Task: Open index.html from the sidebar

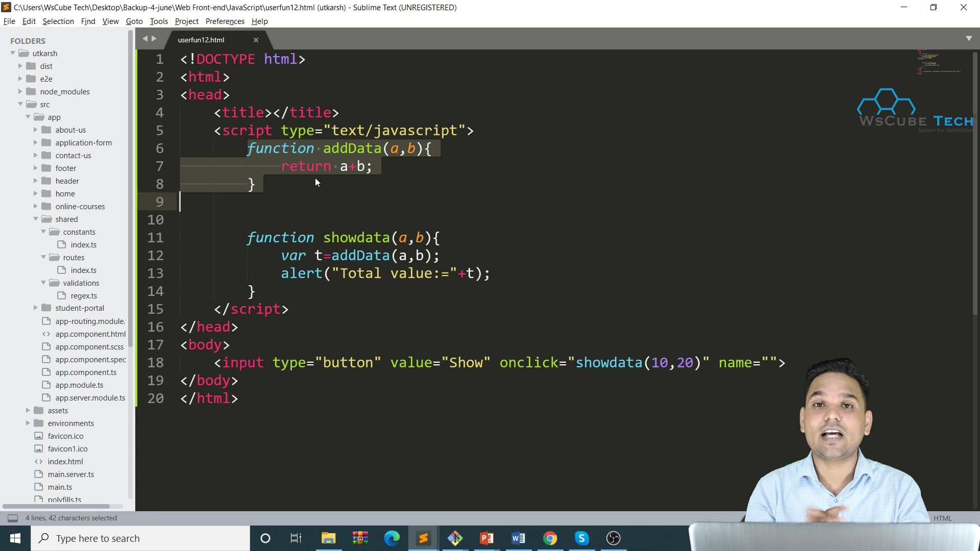Action: tap(64, 461)
